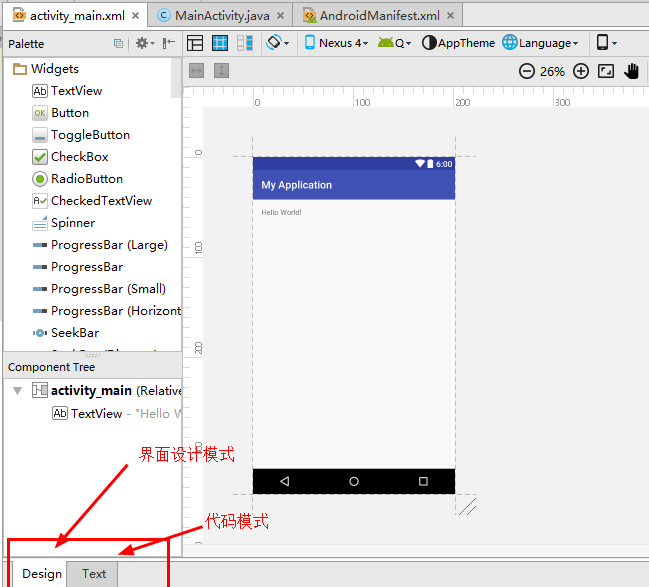Screen dimensions: 649x587
Task: Collapse the activity_main tree node
Action: (17, 390)
